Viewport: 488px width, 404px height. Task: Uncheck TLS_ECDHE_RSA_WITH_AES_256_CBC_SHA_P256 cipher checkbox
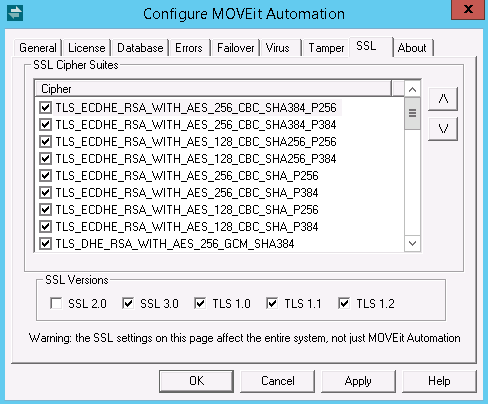coord(45,175)
